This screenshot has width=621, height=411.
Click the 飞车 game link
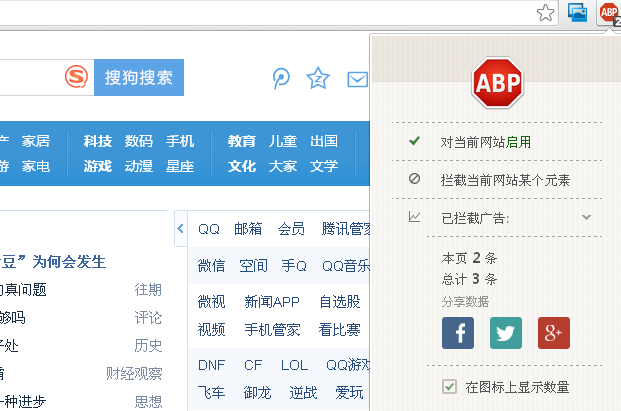(x=211, y=393)
